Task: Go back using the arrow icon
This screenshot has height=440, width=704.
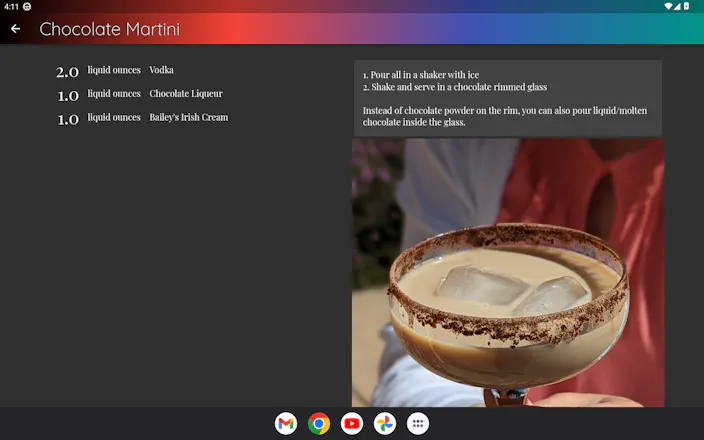Action: point(15,29)
